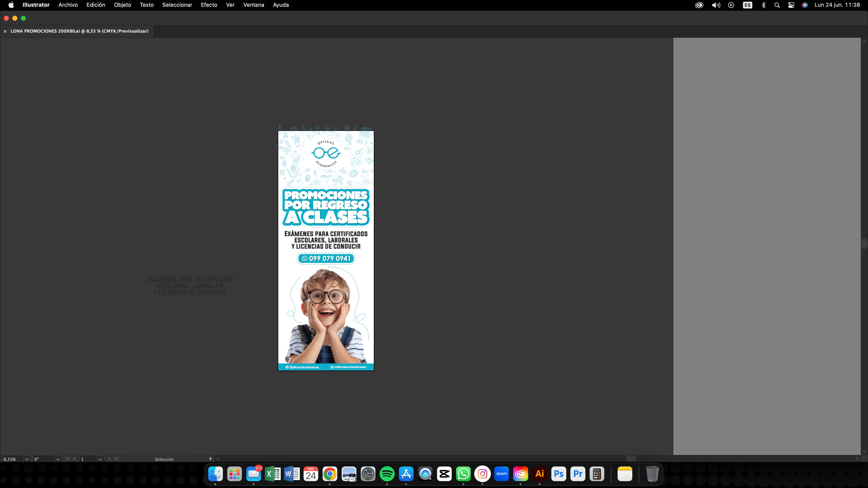Go to the last artboard
Viewport: 868px width, 488px height.
117,459
